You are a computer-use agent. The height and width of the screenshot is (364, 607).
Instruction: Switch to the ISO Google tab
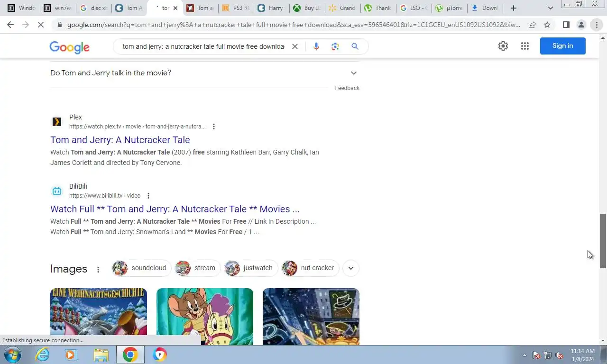(414, 8)
